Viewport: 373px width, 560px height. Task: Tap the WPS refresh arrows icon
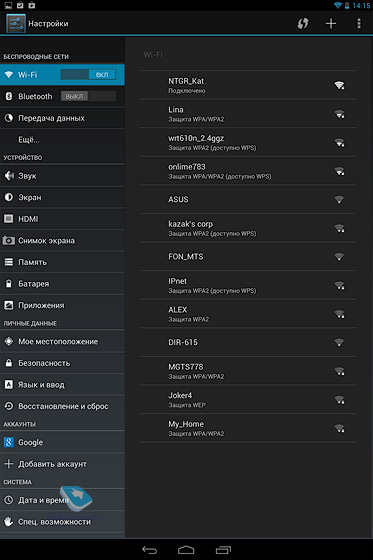pos(303,24)
